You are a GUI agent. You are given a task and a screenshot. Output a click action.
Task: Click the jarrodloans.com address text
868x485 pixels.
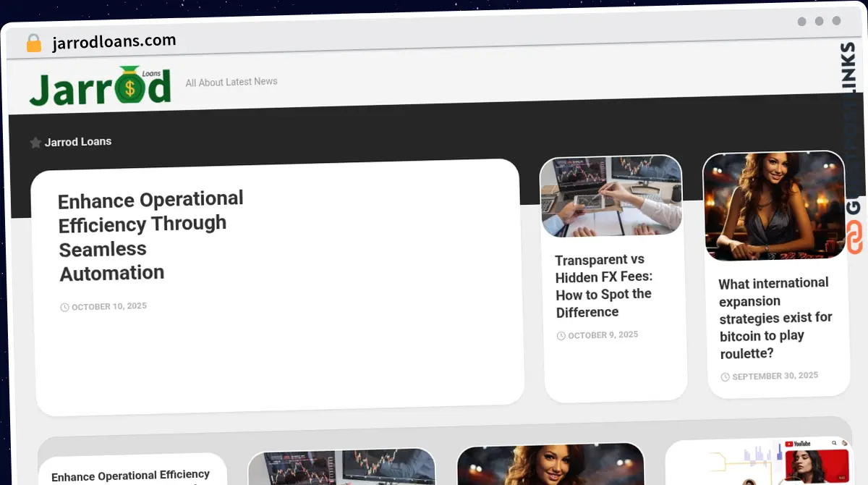114,41
